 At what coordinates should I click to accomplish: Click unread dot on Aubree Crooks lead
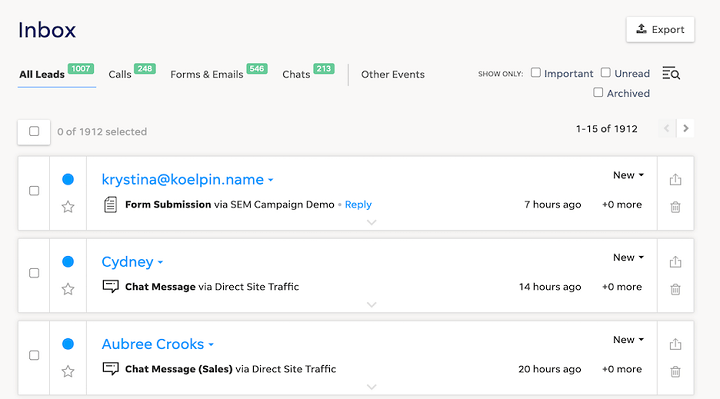coord(68,343)
